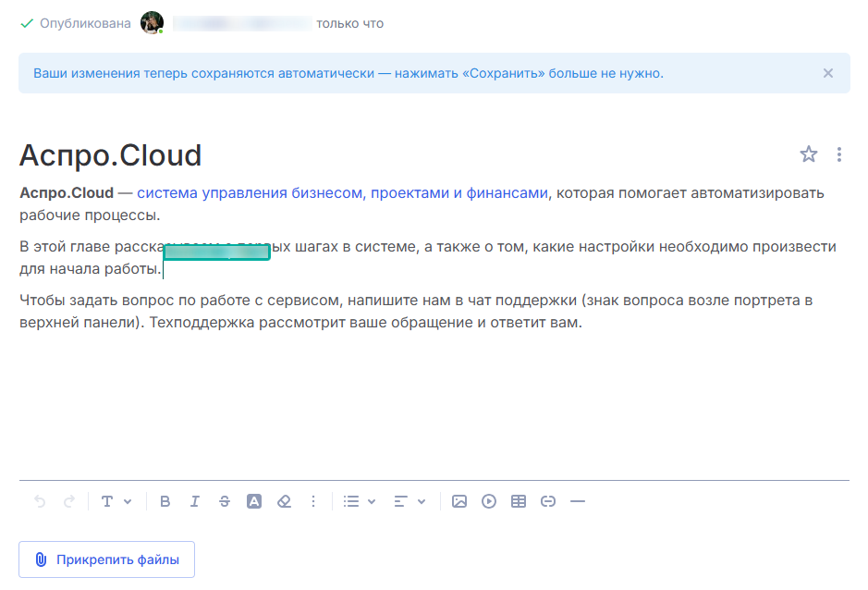Click the Ваши изменения autosave message text
The width and height of the screenshot is (868, 590).
coord(348,73)
